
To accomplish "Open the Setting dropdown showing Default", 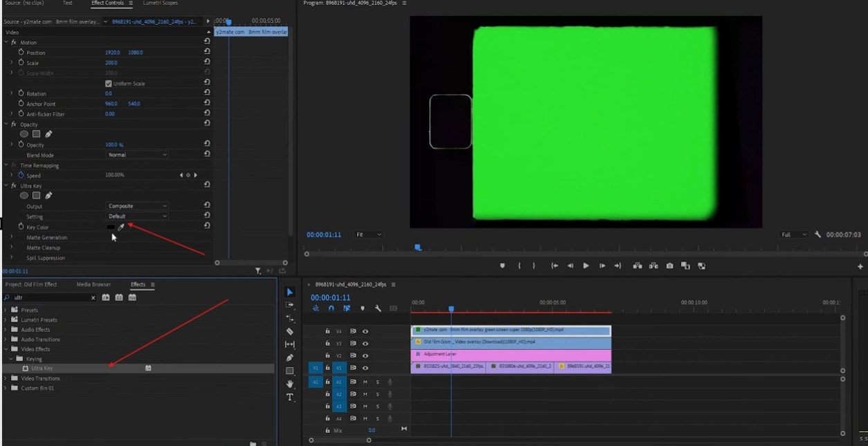I will 136,215.
